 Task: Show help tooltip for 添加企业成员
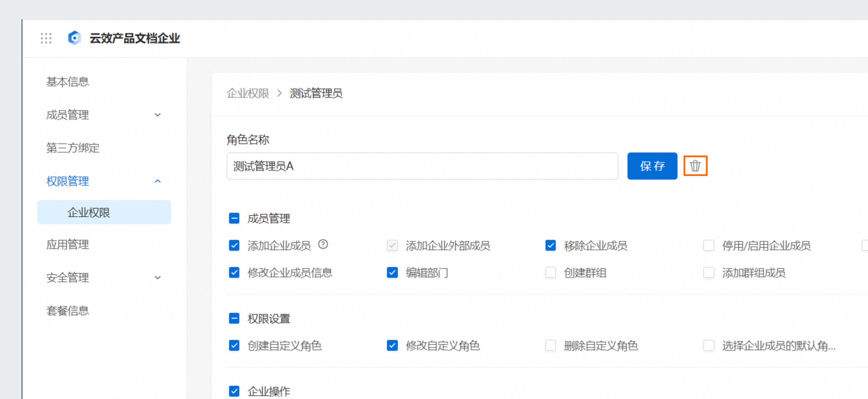pyautogui.click(x=323, y=244)
